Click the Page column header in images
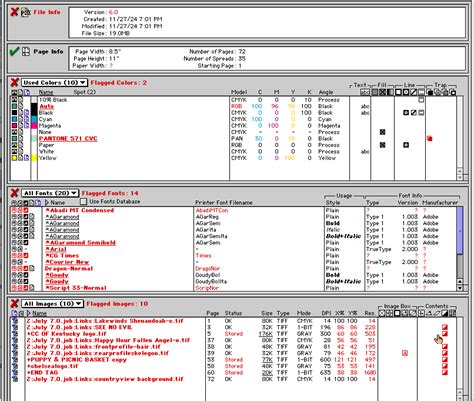Viewport: 474px width, 401px height. click(213, 313)
